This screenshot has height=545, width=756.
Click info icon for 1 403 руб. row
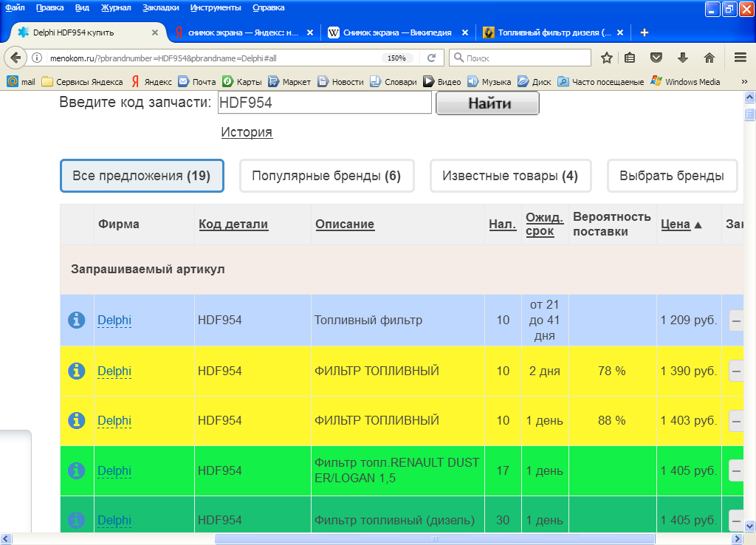pyautogui.click(x=76, y=421)
